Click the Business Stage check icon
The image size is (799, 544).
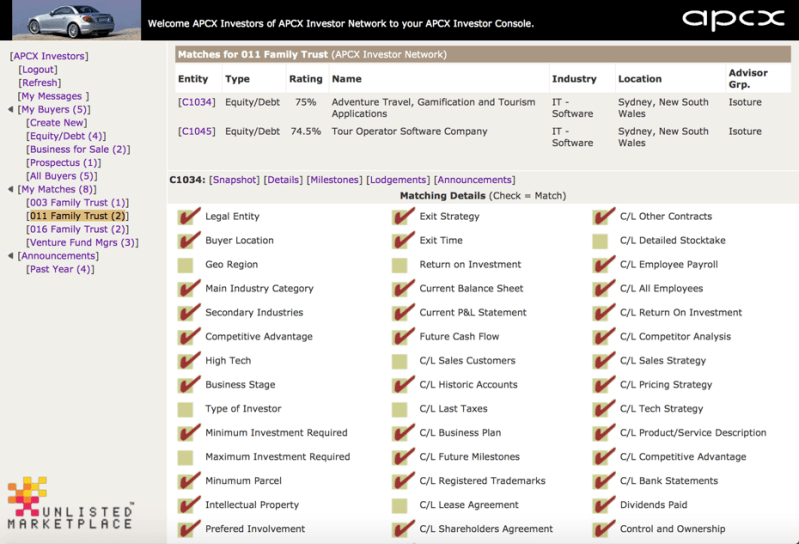[x=189, y=385]
